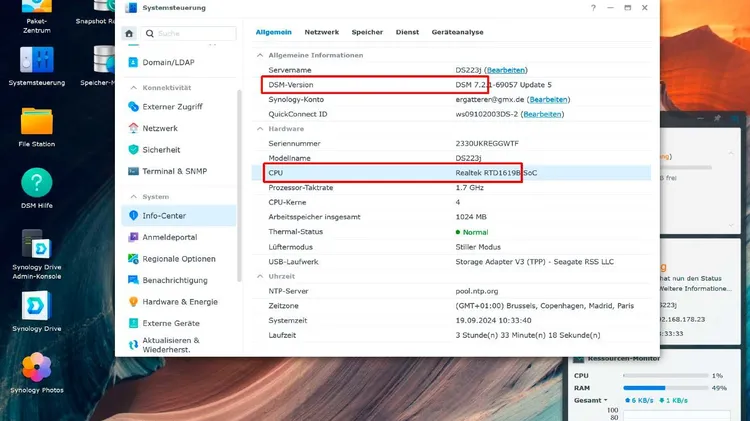Click the Systemzeit 19.09.2024 value

click(x=493, y=321)
